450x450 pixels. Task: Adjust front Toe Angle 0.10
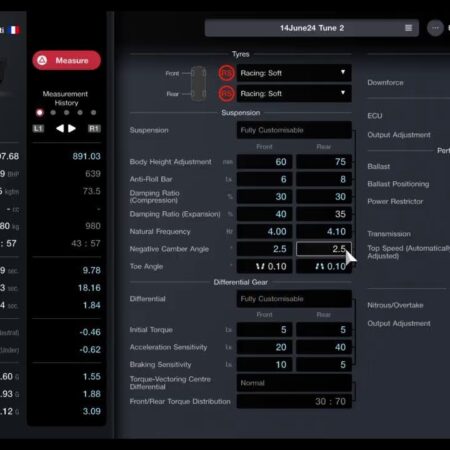(264, 266)
